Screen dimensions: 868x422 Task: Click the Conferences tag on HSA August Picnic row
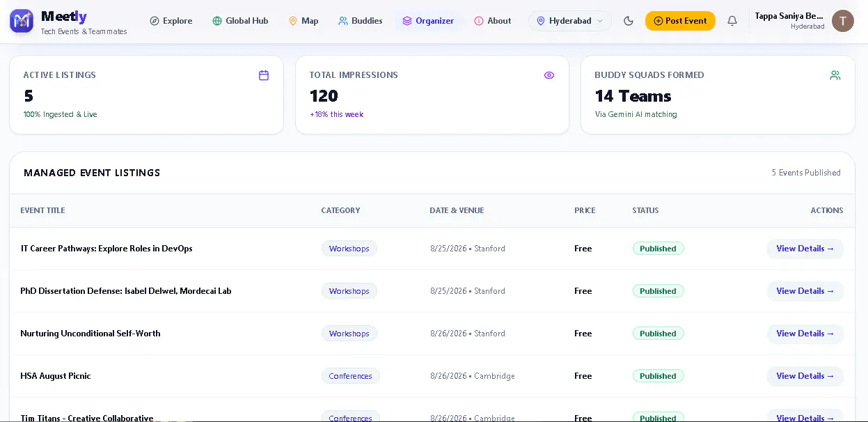351,376
